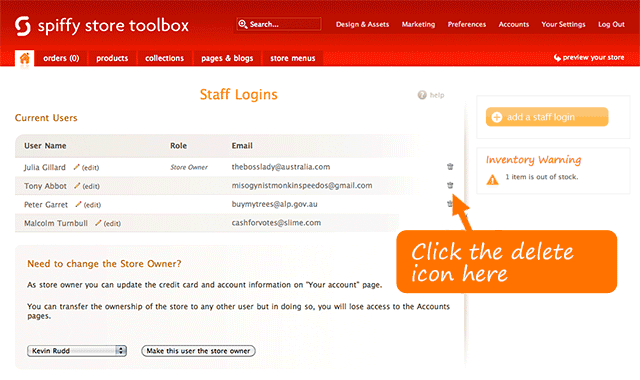Click the 1 item is out of stock message
The image size is (640, 380).
[x=542, y=177]
